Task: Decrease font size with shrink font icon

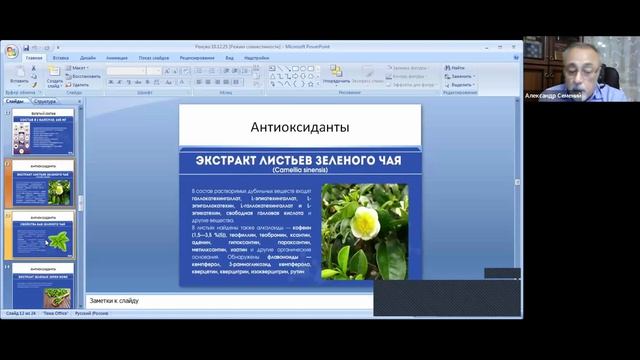Action: pyautogui.click(x=174, y=71)
